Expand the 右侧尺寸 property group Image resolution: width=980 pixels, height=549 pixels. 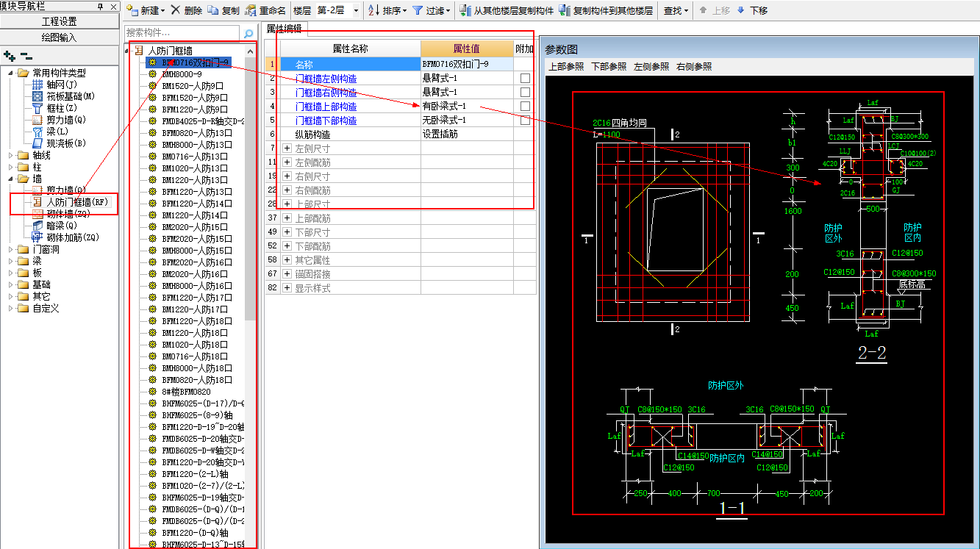pyautogui.click(x=287, y=176)
